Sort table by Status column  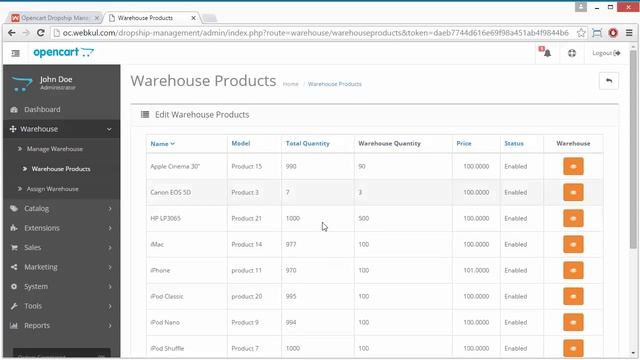[514, 143]
